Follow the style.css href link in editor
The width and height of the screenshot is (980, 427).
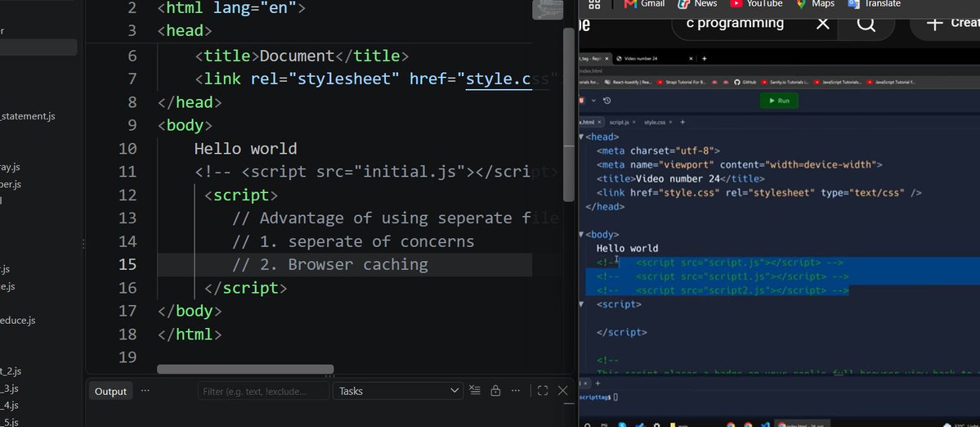[x=498, y=79]
